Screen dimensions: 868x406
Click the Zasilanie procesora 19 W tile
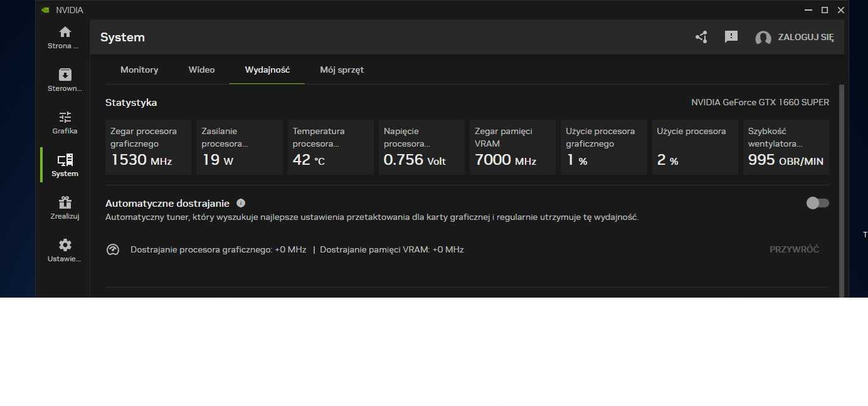(239, 147)
